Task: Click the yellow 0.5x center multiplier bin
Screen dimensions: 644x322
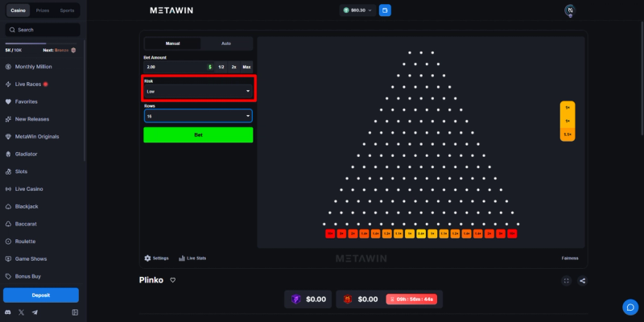Action: (421, 233)
